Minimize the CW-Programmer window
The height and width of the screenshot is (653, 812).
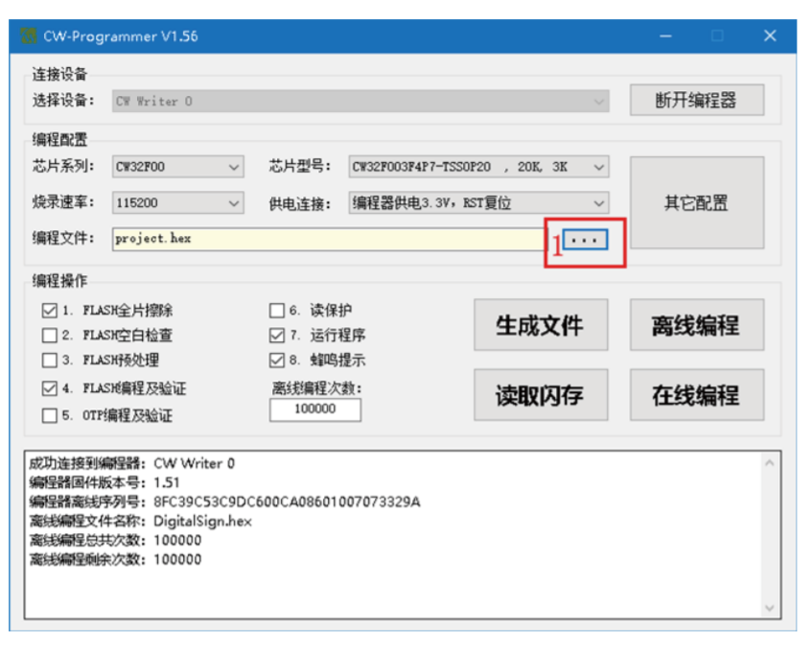point(666,36)
